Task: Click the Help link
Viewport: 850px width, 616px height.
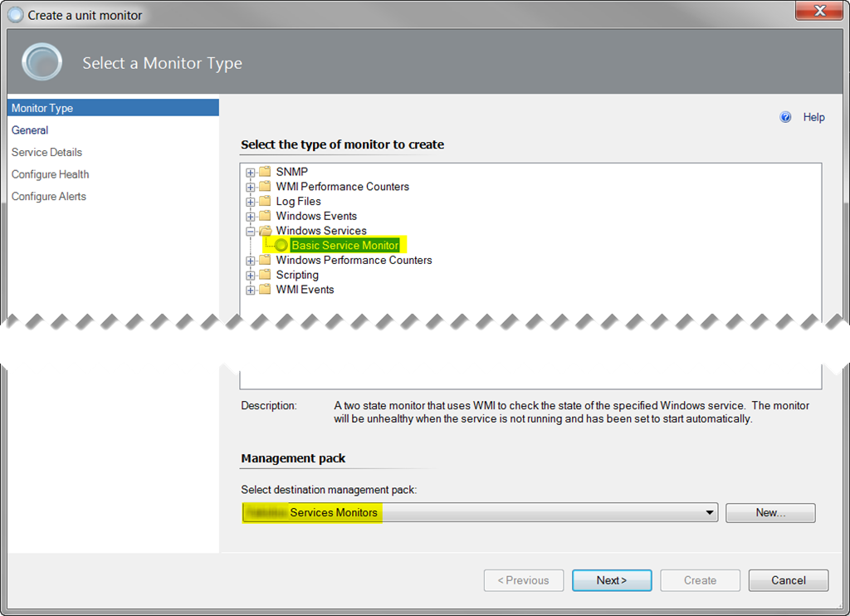Action: coord(813,117)
